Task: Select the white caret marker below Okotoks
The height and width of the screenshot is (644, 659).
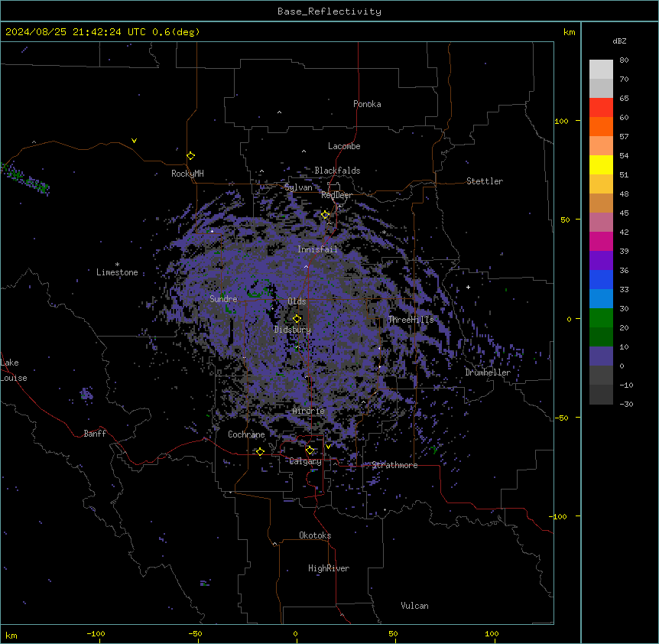Action: pyautogui.click(x=275, y=544)
